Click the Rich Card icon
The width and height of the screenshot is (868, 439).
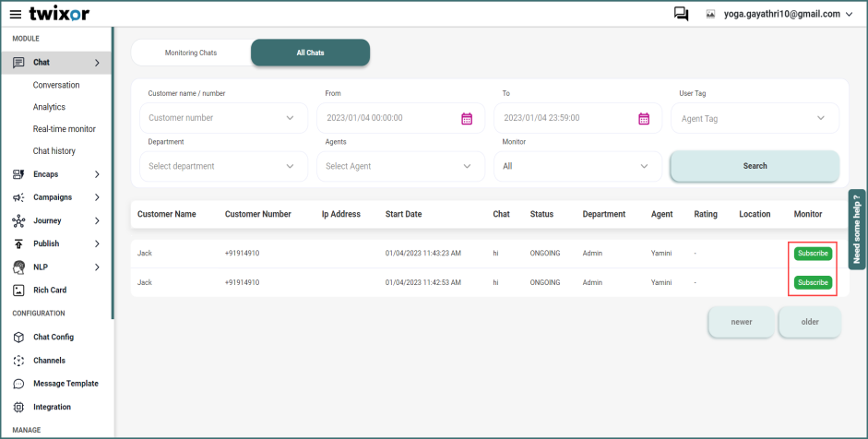(18, 291)
